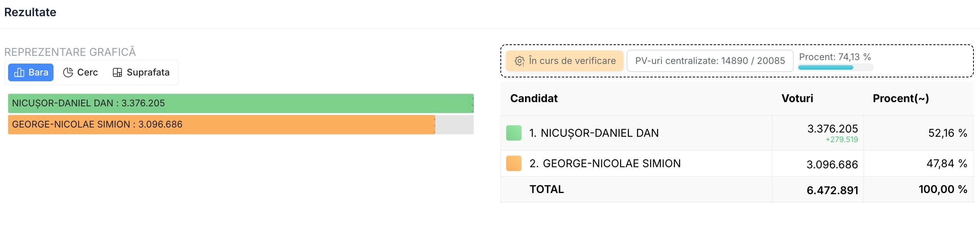980x225 pixels.
Task: Click the 74,13% centralization progress bar
Action: 835,67
